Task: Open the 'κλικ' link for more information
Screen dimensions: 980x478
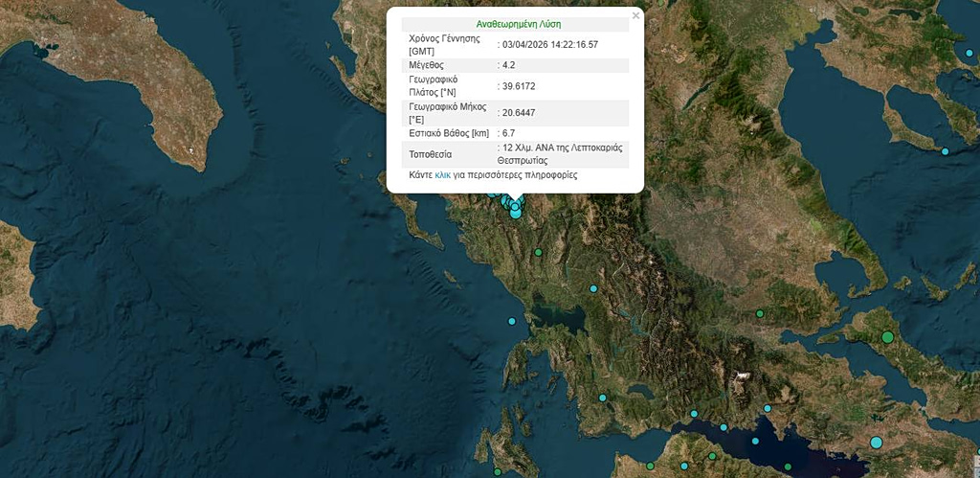Action: 442,176
